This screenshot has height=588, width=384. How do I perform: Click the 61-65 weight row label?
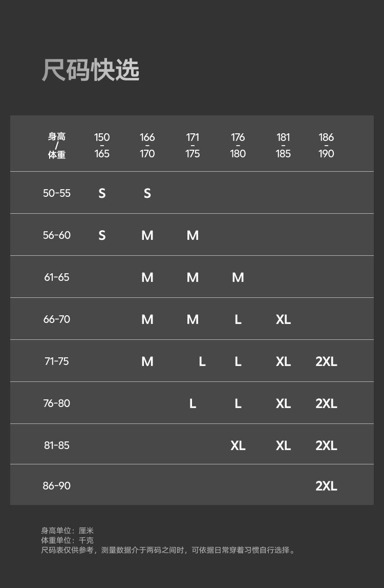57,277
